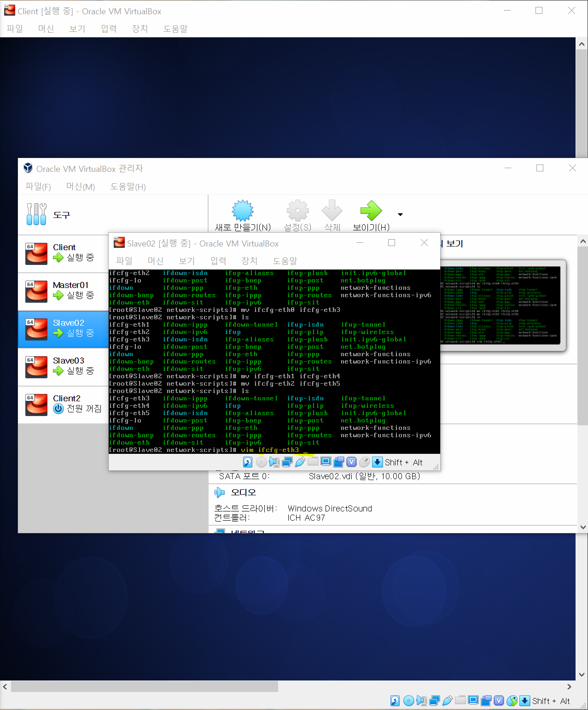Select the Tools (도구) entry in VirtualBox Manager
The image size is (588, 710).
[113, 215]
